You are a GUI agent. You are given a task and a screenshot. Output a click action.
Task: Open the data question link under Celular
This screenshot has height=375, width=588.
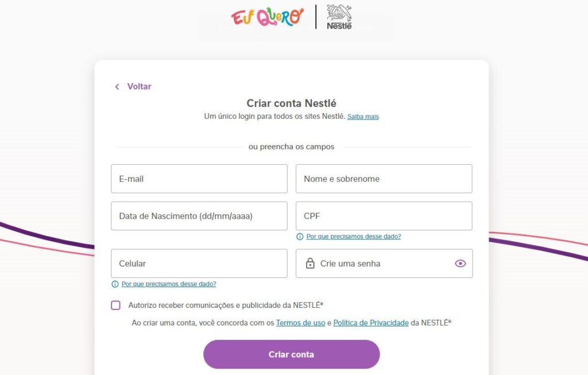(168, 284)
